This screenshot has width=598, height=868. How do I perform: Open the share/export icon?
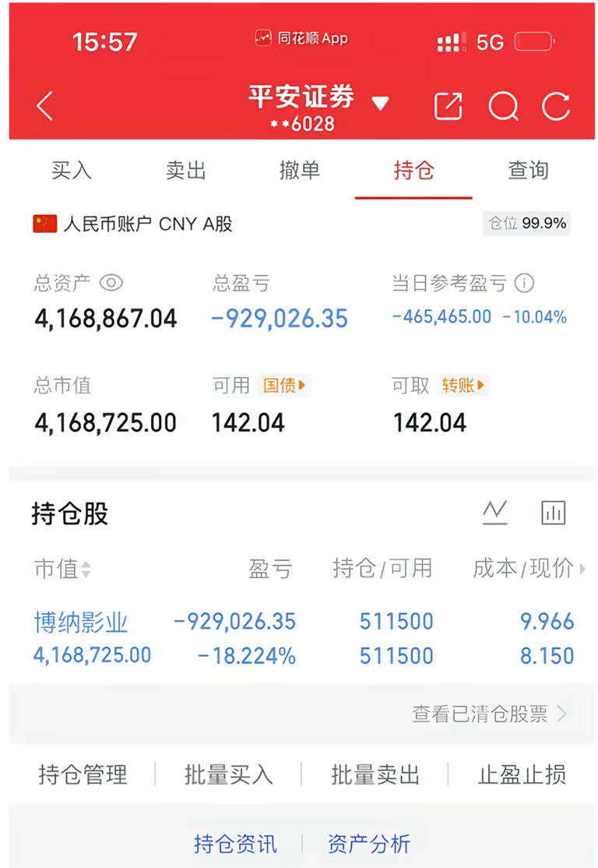pyautogui.click(x=448, y=106)
